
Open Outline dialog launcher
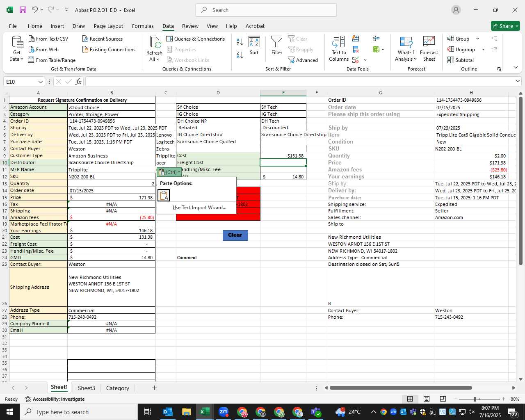[499, 69]
